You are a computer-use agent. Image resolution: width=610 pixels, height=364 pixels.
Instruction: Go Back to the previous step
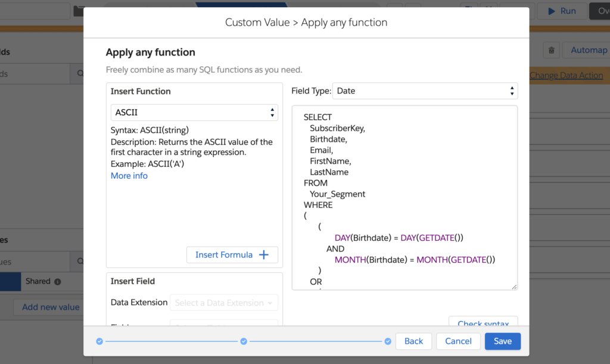click(x=413, y=341)
